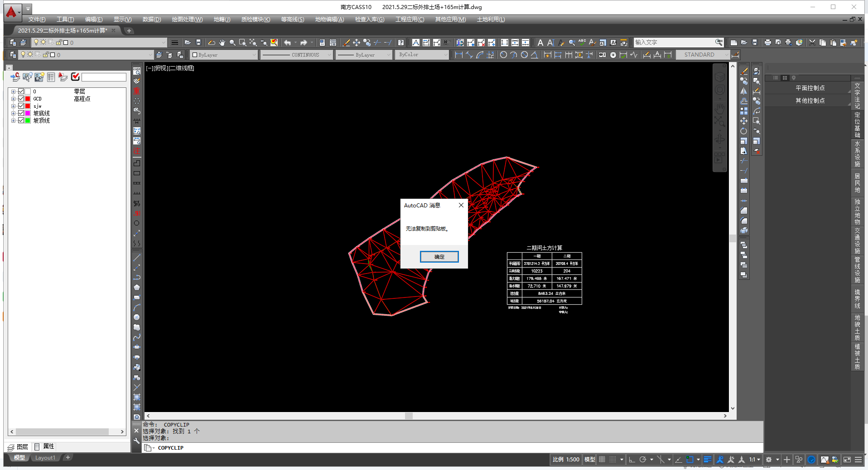Click the Print icon in the top right toolbar
Screen dimensions: 868x470
[767, 43]
